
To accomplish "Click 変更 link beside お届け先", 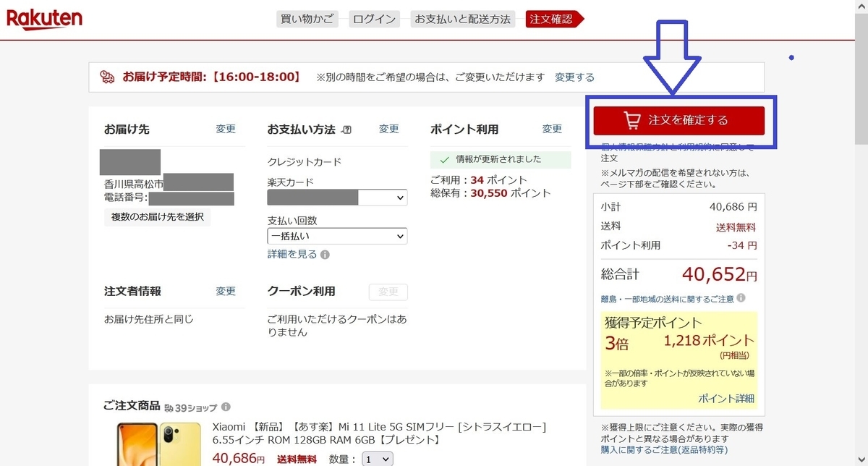I will 226,129.
